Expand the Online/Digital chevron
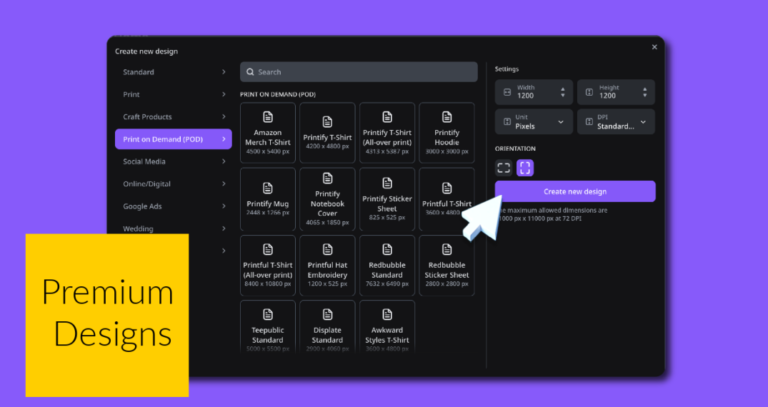The width and height of the screenshot is (768, 407). [224, 184]
